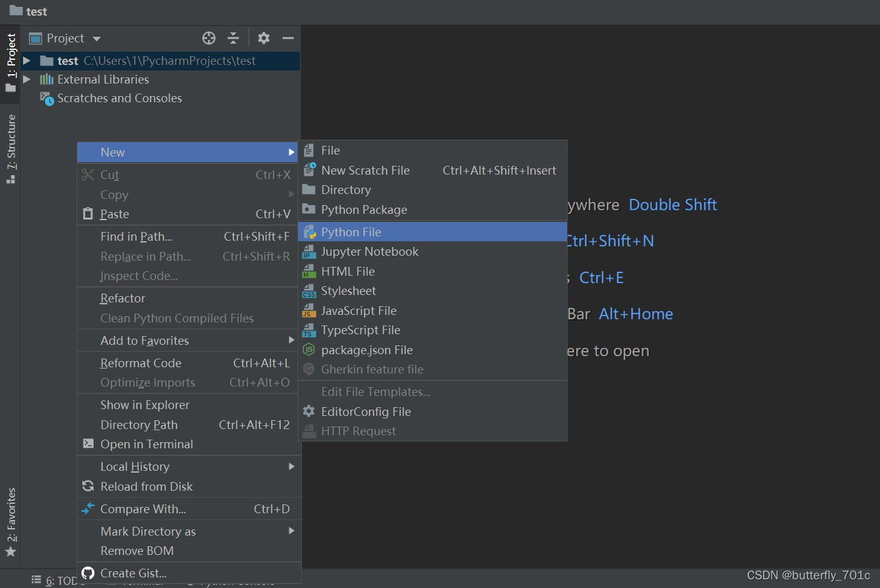880x588 pixels.
Task: Open the 6: TODO bottom tab
Action: [x=58, y=581]
